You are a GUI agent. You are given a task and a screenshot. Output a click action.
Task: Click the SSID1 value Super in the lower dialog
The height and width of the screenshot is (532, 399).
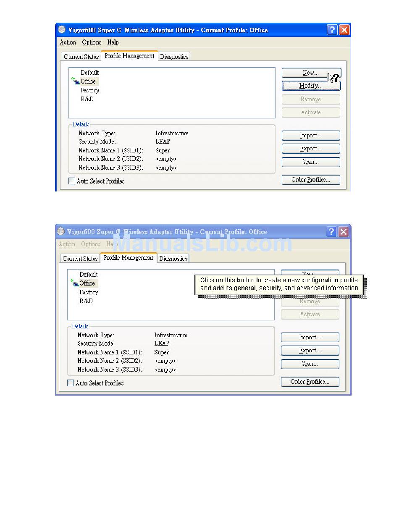(x=162, y=352)
